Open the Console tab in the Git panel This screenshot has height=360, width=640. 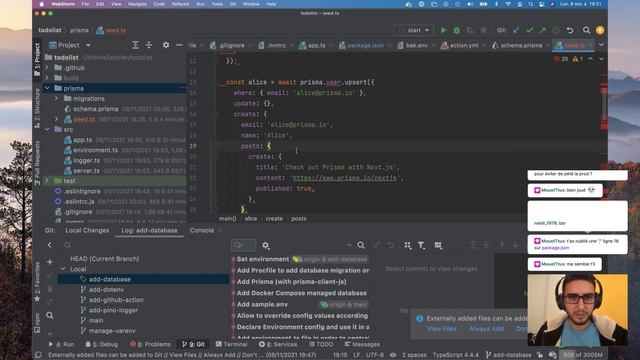click(202, 230)
